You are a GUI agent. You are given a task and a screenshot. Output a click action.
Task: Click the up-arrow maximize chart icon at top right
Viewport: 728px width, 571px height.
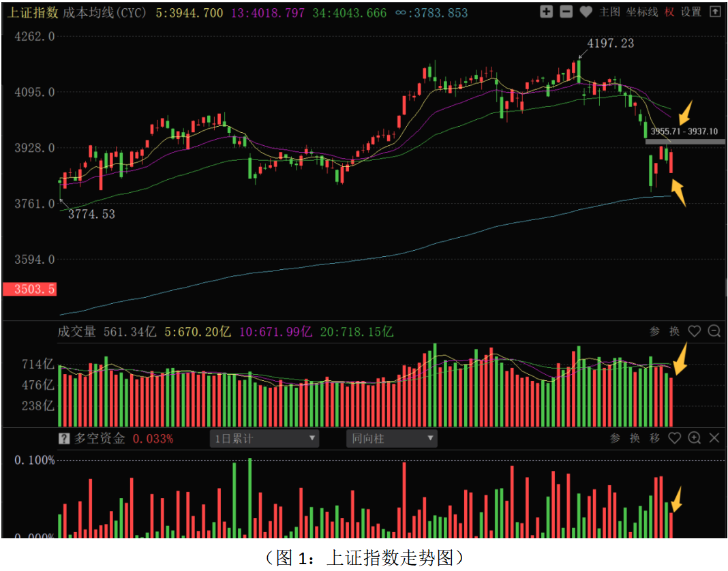[x=714, y=12]
